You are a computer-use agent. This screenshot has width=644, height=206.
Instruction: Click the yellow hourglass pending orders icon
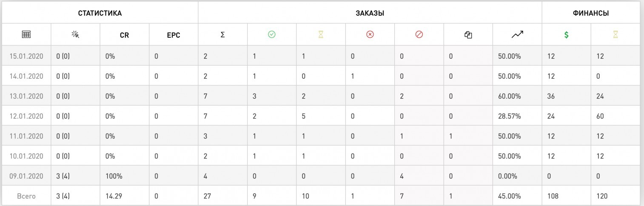tap(321, 35)
